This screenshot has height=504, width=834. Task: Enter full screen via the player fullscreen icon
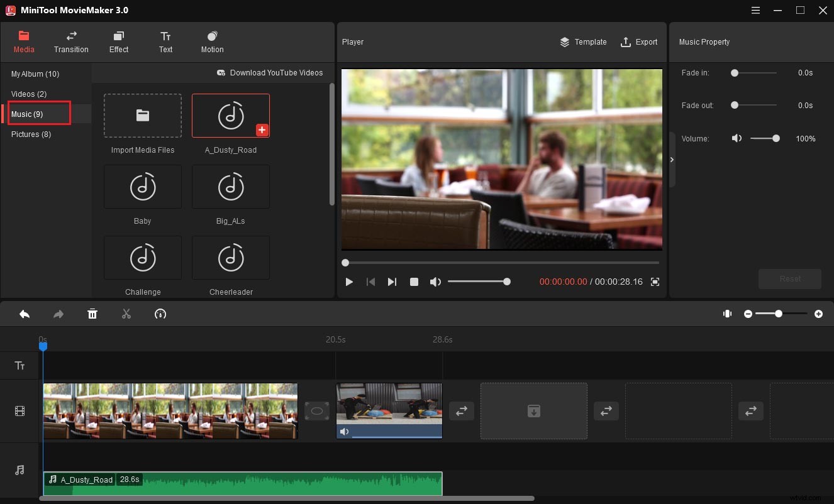point(655,282)
